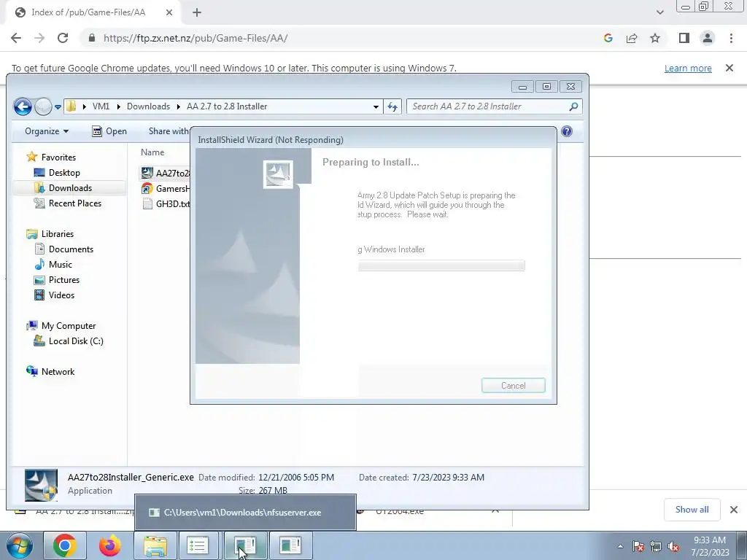The image size is (747, 560).
Task: Close the Chrome downloads shelf
Action: [x=734, y=510]
